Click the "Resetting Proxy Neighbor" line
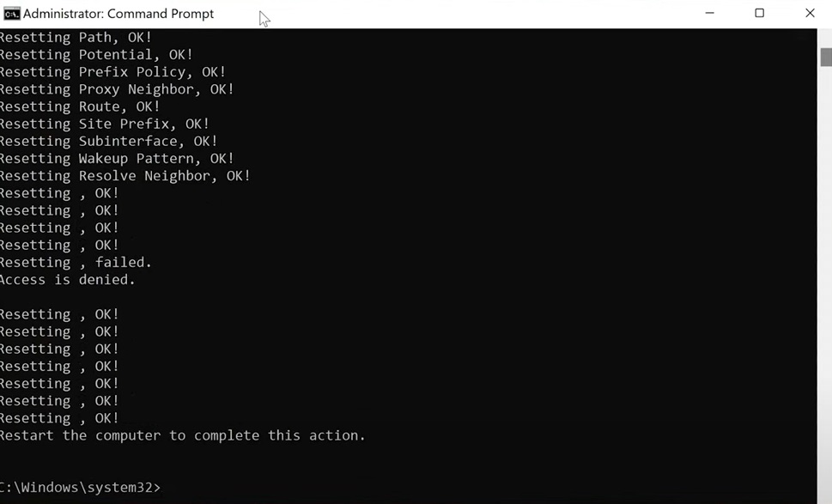 tap(117, 89)
